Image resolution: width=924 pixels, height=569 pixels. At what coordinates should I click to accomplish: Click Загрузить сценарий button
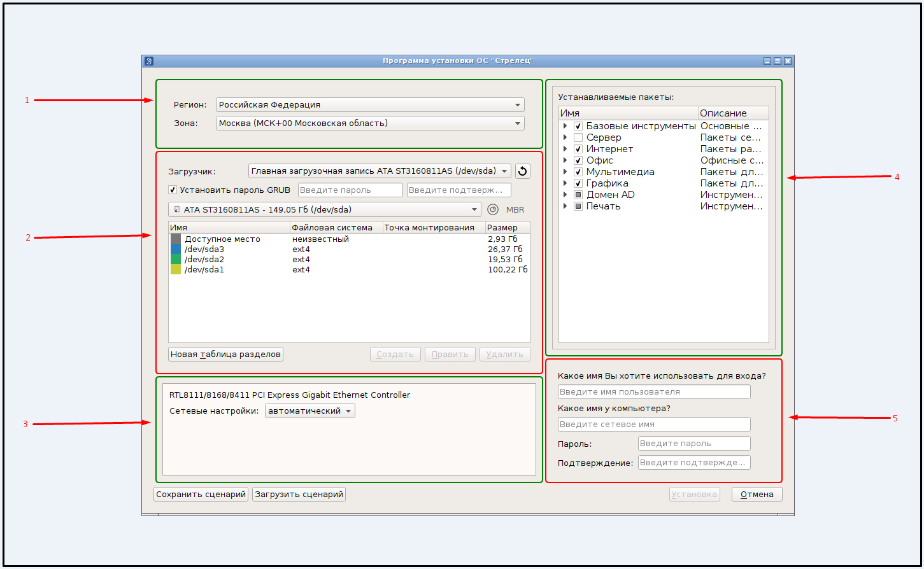pos(299,494)
